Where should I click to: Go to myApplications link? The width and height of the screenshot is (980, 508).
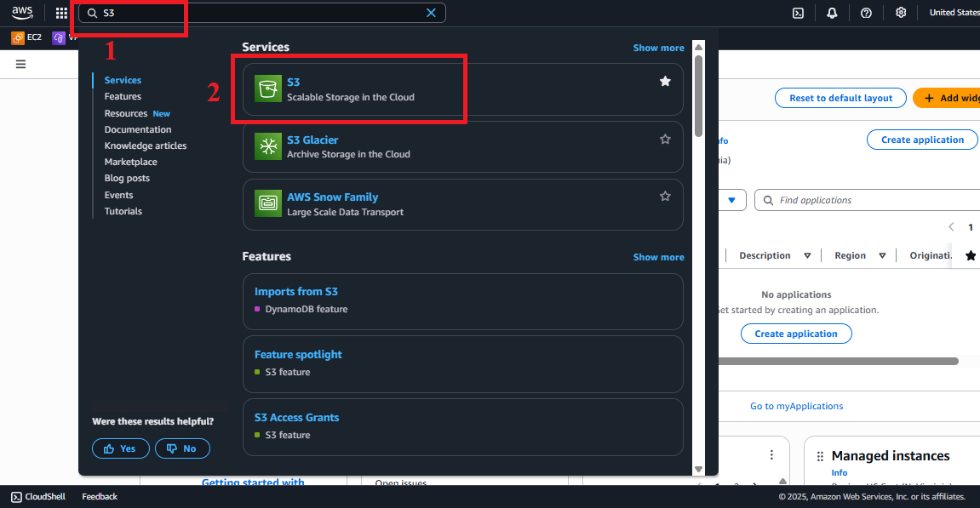click(796, 406)
